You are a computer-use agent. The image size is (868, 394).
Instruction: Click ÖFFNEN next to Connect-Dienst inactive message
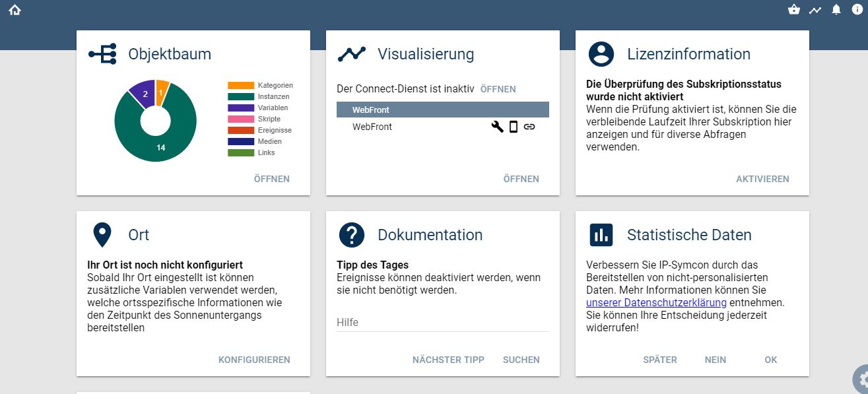tap(498, 89)
